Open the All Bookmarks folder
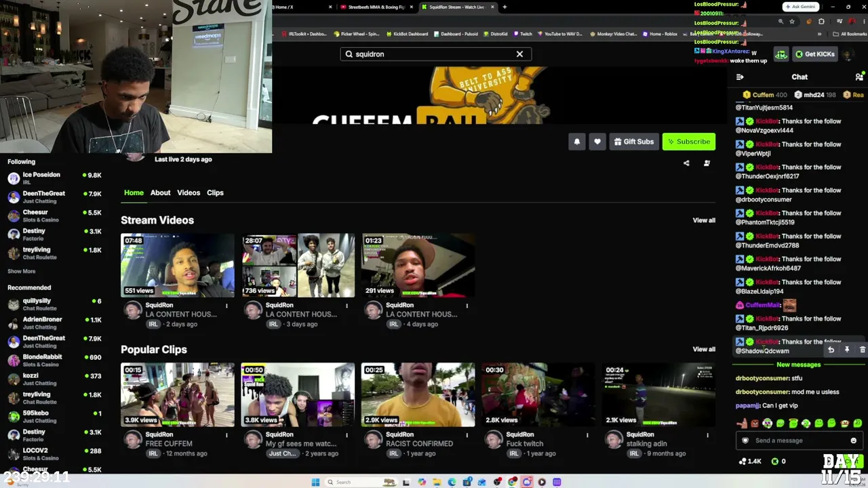 pyautogui.click(x=850, y=34)
